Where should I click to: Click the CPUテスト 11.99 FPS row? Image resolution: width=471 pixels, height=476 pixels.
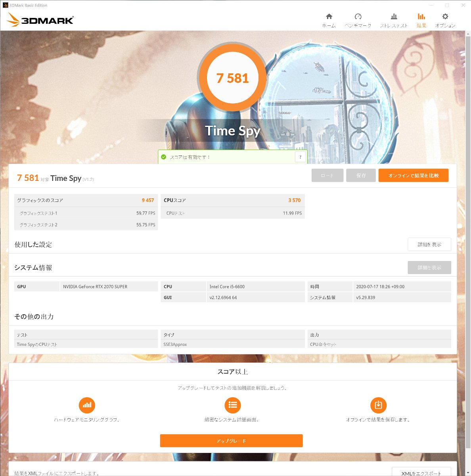(233, 213)
